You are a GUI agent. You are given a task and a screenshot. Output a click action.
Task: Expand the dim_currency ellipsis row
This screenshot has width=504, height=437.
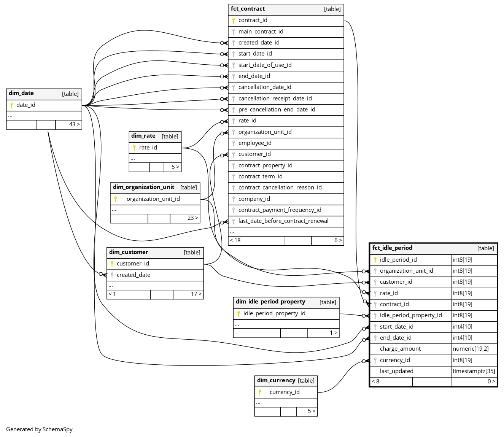pos(258,402)
